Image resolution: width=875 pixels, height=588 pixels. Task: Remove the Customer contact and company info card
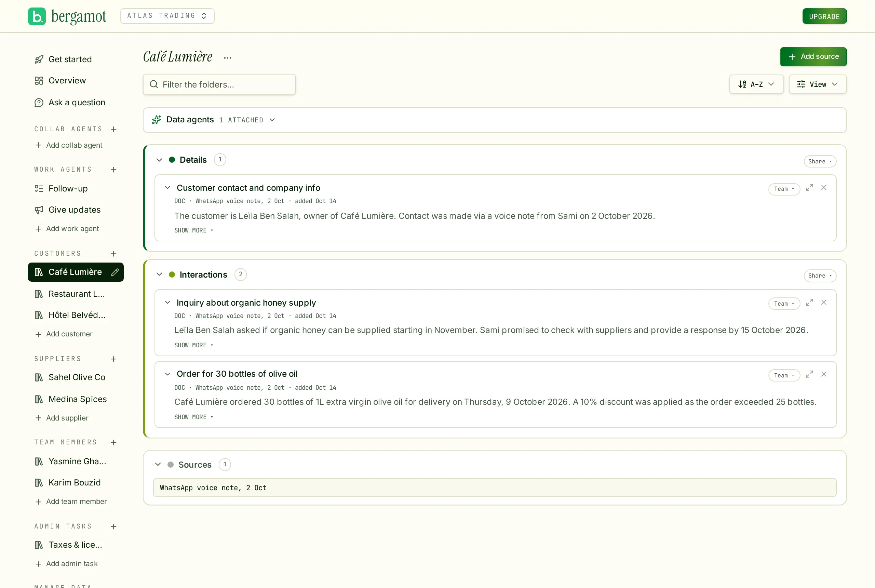coord(824,187)
